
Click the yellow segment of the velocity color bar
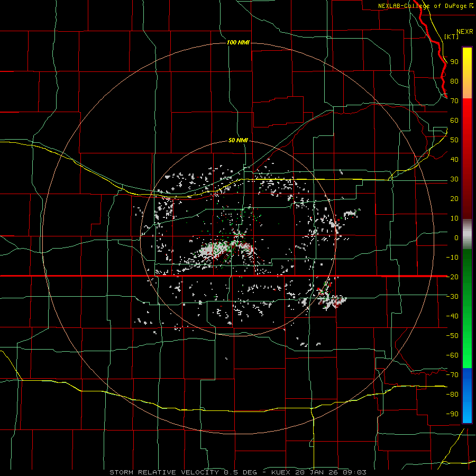pos(467,73)
